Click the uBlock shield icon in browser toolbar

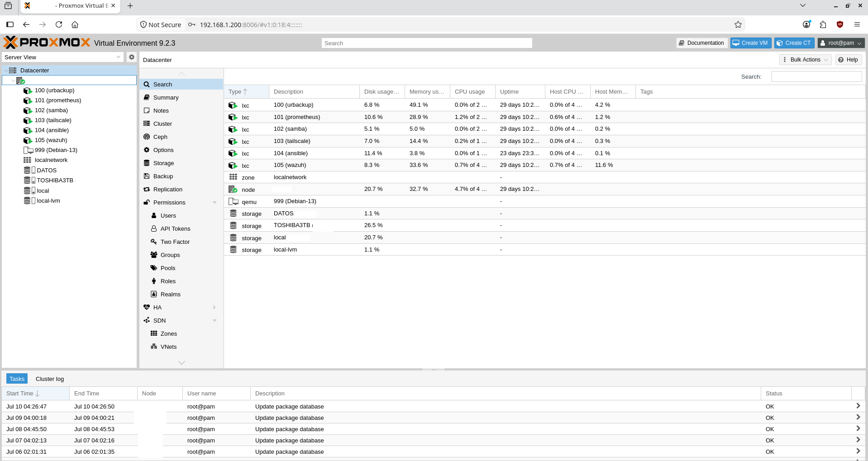click(x=840, y=24)
